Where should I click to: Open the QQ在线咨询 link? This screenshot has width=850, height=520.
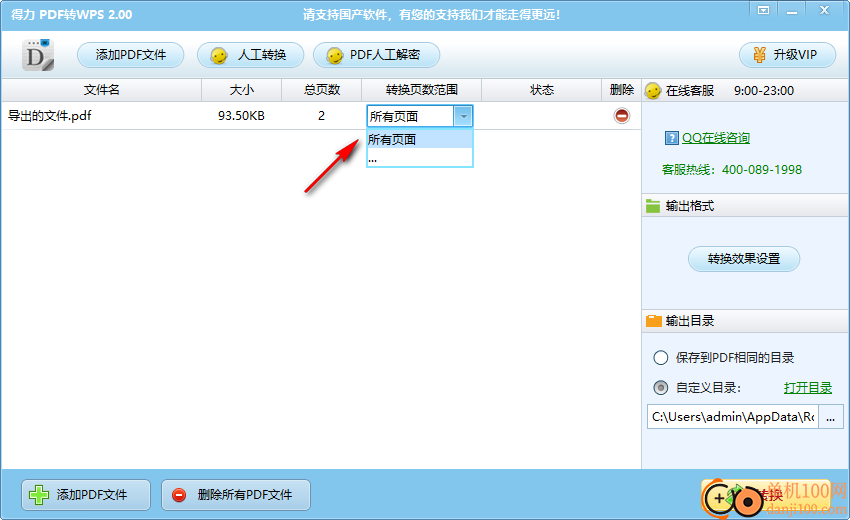click(716, 138)
